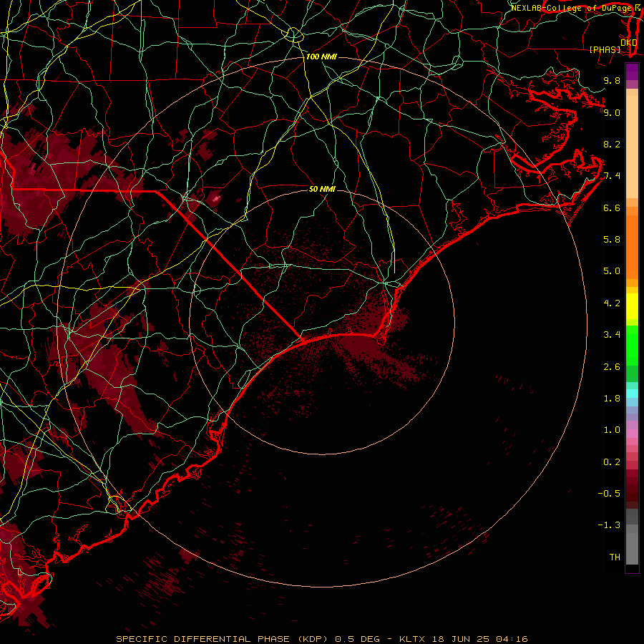Screen dimensions: 644x644
Task: Pick the yellow band of the color scale
Action: coord(632,306)
